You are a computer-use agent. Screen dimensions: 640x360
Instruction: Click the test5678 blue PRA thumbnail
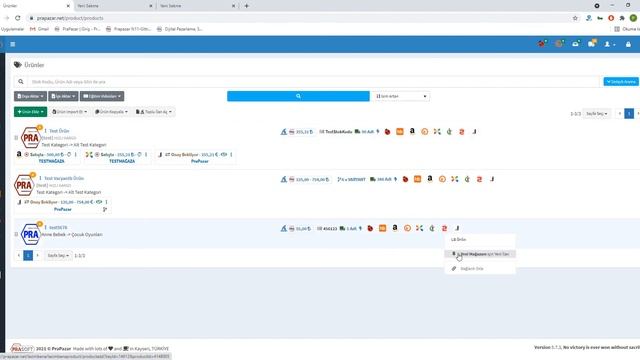pyautogui.click(x=31, y=234)
